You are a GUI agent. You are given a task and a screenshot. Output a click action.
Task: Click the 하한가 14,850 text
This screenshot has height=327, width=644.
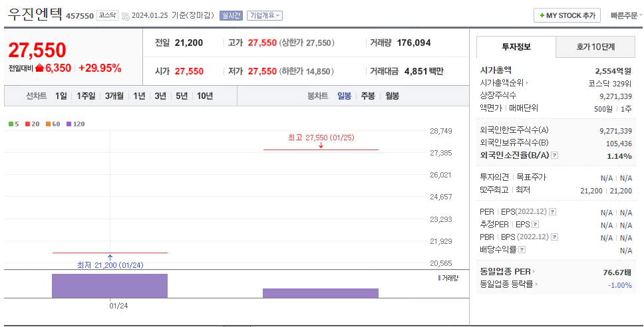[x=307, y=71]
